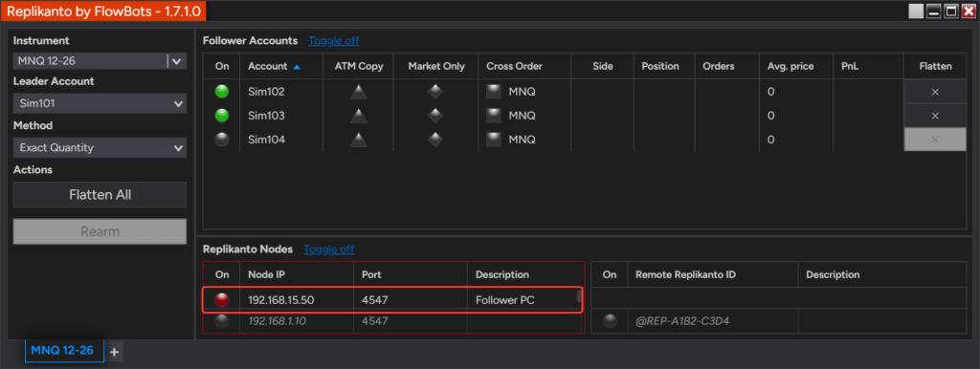Viewport: 980px width, 369px height.
Task: Click the Node IP column header
Action: 297,274
